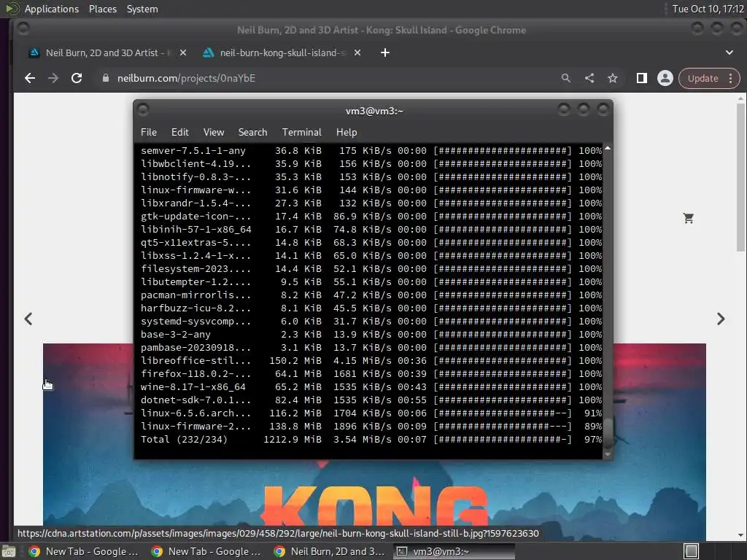
Task: Switch to second New Tab taskbar window
Action: click(x=206, y=551)
